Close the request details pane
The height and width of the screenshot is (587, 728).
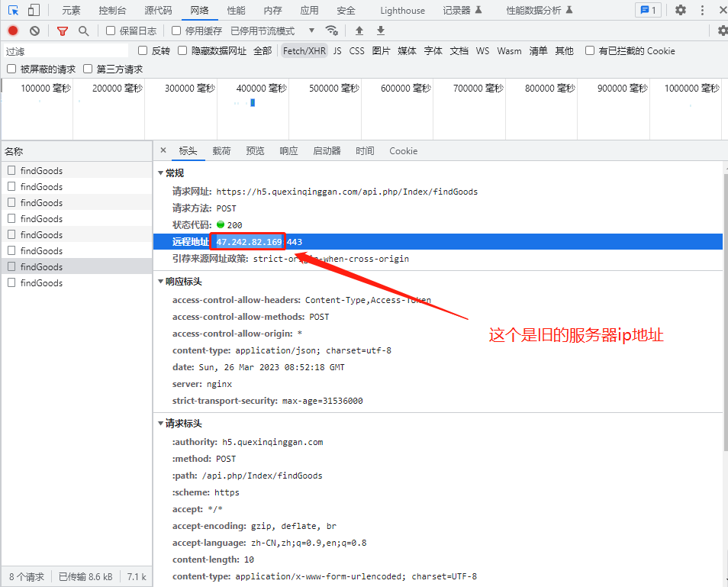[x=163, y=151]
